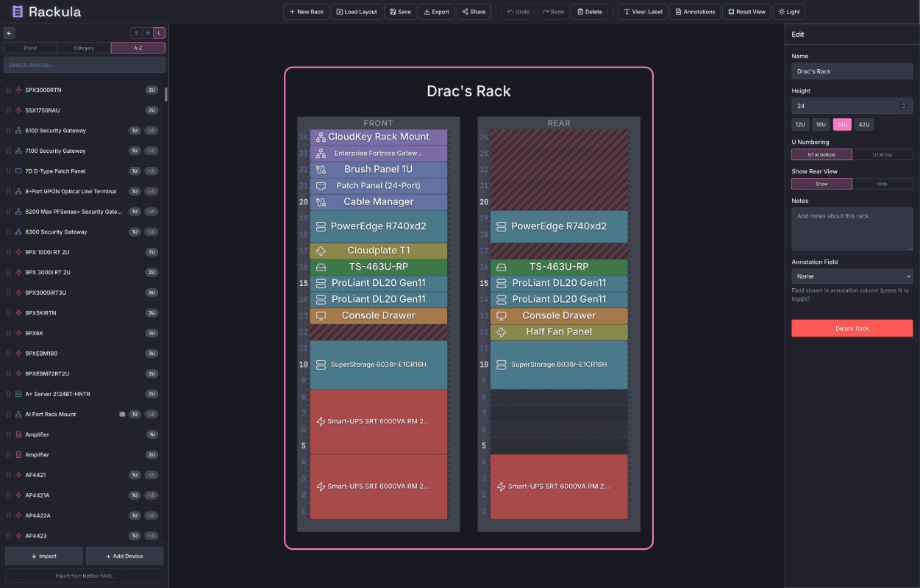Open the Annotation Field dropdown
This screenshot has width=920, height=588.
(852, 276)
